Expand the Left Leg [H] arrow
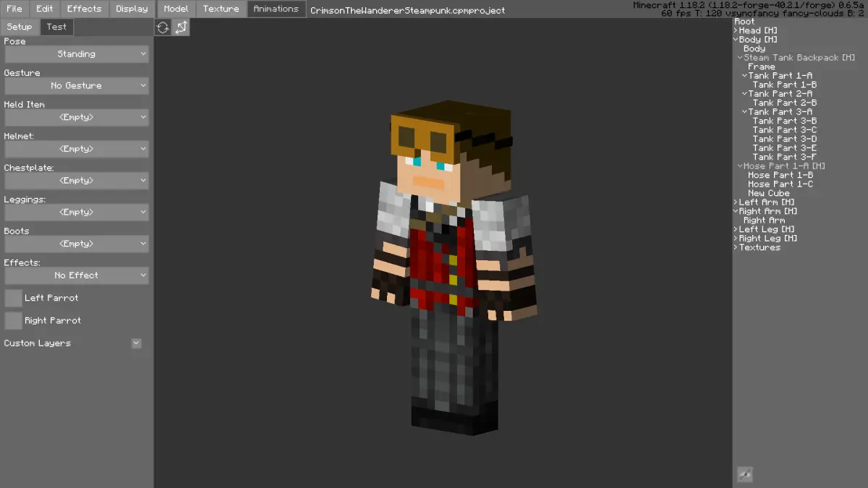This screenshot has width=868, height=488. (736, 230)
